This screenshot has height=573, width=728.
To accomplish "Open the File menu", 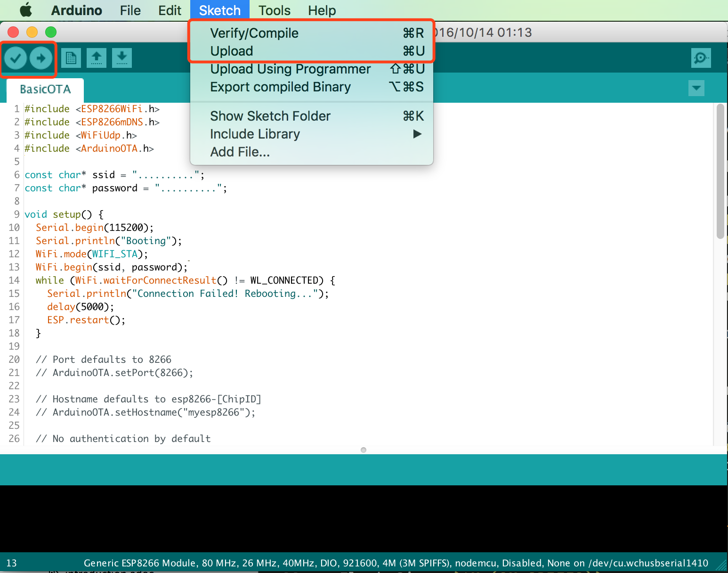I will (x=130, y=10).
